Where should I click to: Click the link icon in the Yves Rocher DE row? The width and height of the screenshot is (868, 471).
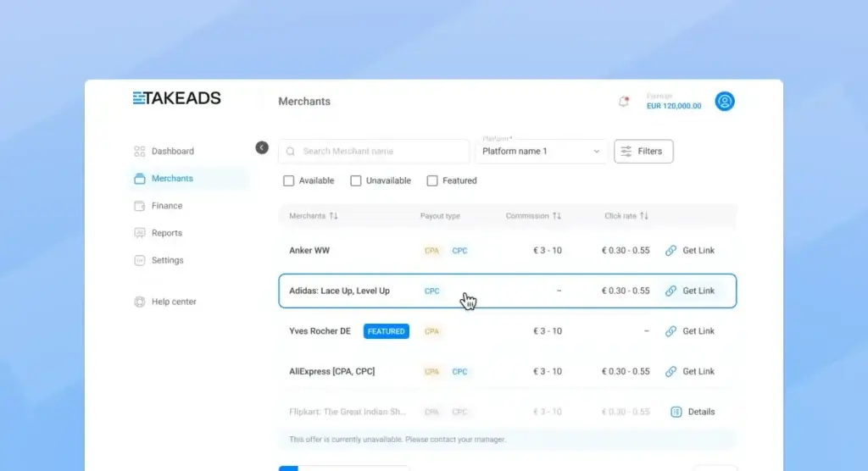click(x=670, y=331)
